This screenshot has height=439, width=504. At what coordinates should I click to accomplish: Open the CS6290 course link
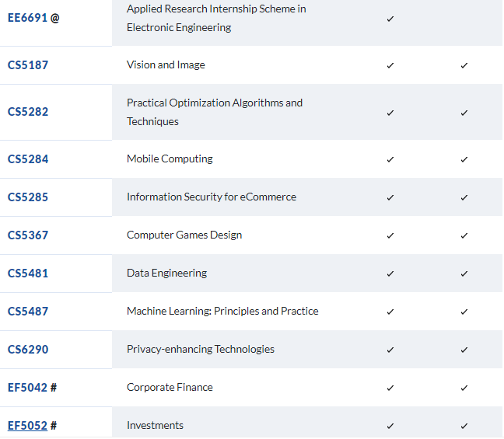[28, 350]
